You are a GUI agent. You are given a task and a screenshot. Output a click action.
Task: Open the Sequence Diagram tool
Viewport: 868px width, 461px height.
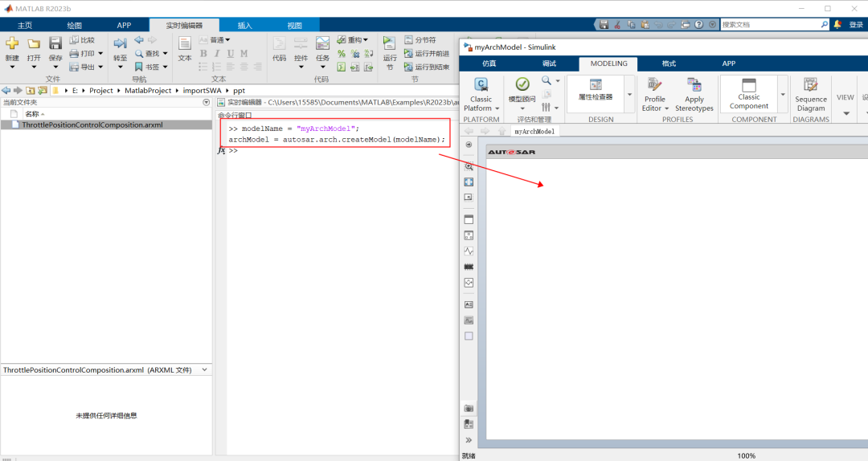[x=810, y=85]
